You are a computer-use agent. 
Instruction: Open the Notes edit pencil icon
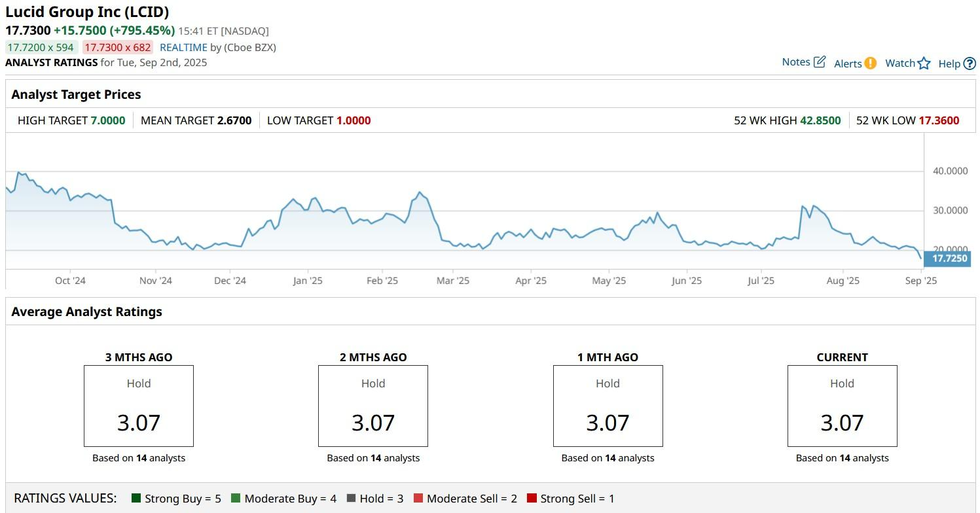point(820,62)
